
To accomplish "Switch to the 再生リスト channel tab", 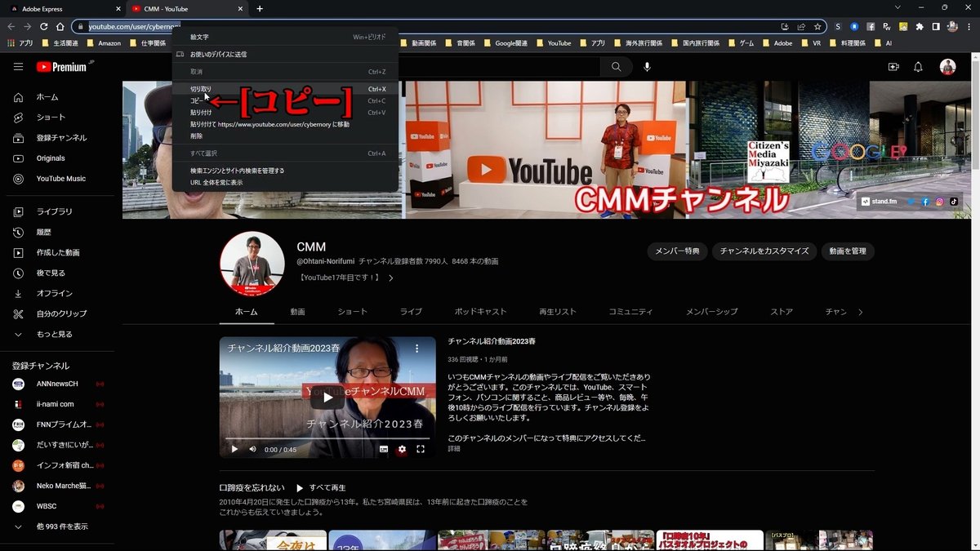I will [557, 312].
